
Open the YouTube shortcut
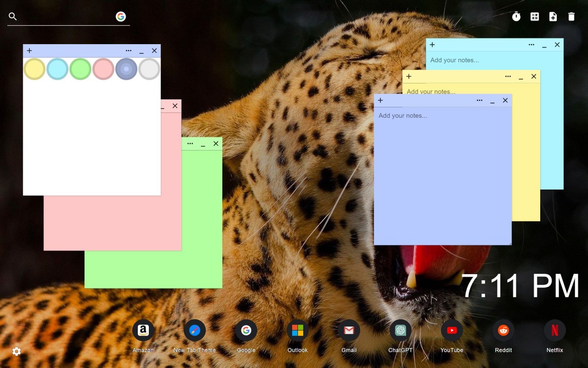tap(452, 331)
